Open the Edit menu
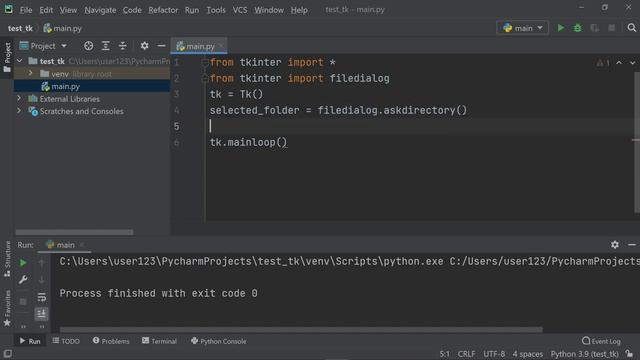 [x=46, y=10]
